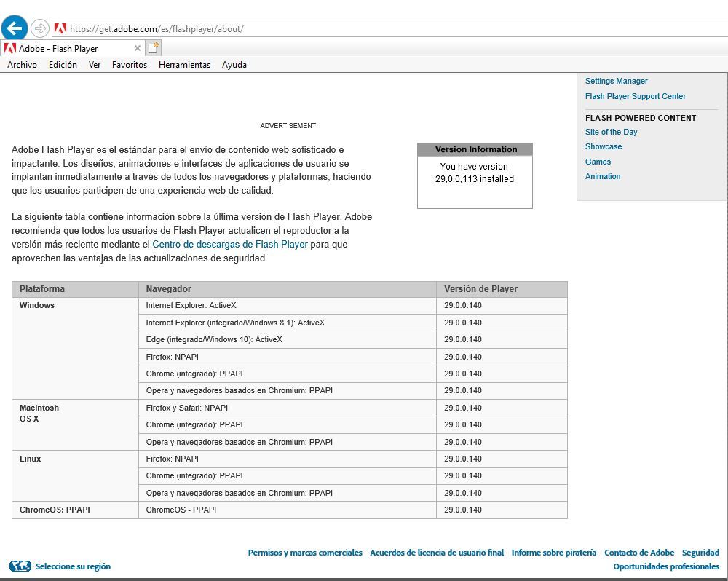
Task: Close the Adobe - Flash Player tab
Action: (138, 48)
